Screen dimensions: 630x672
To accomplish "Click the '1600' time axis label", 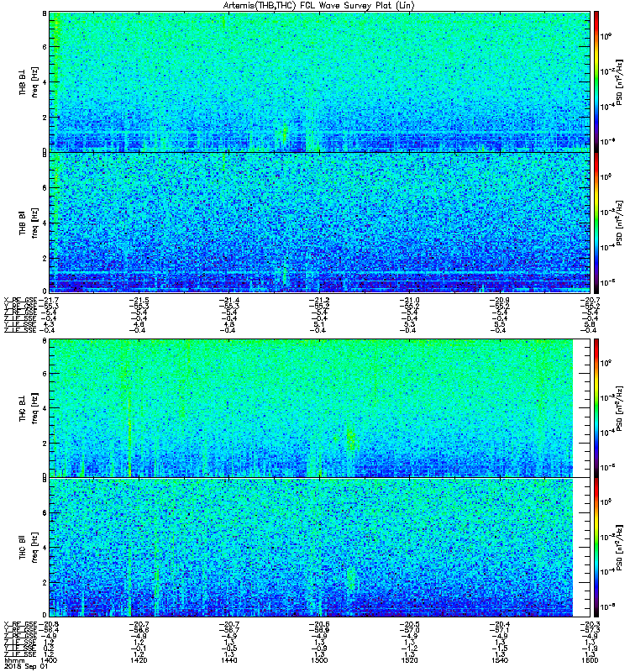I will tap(590, 660).
